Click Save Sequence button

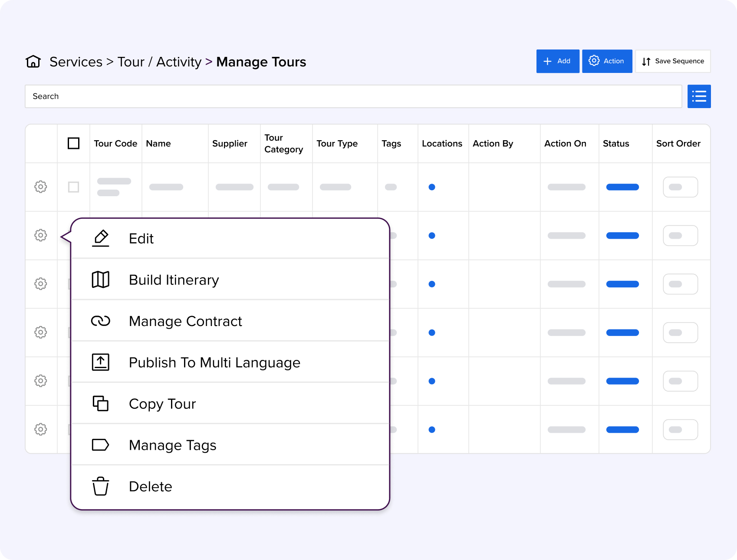point(673,61)
